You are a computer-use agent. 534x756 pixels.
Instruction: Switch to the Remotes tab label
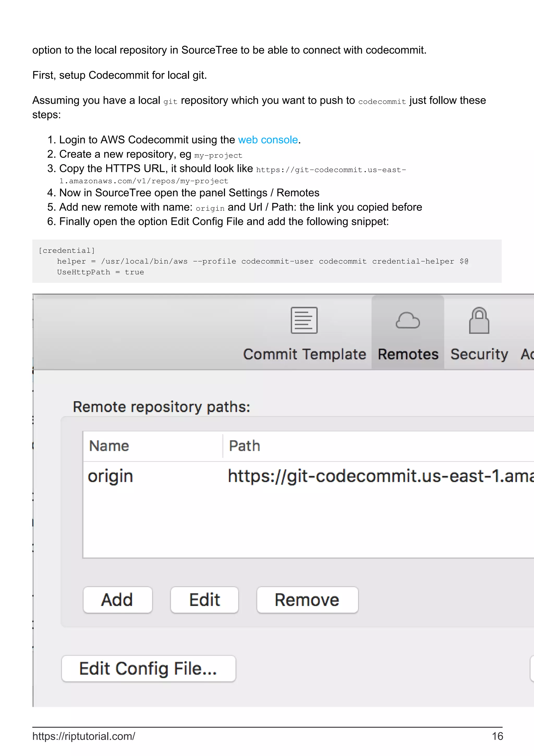pyautogui.click(x=408, y=354)
